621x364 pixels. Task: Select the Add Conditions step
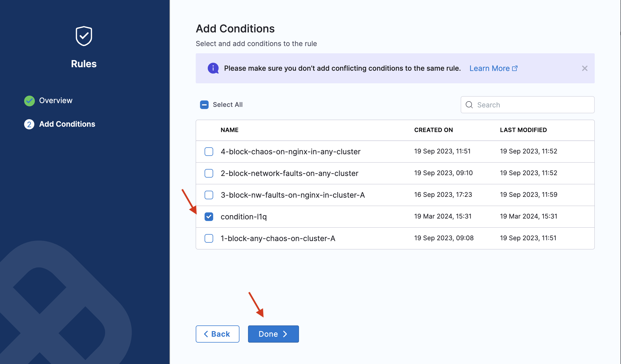pos(67,124)
